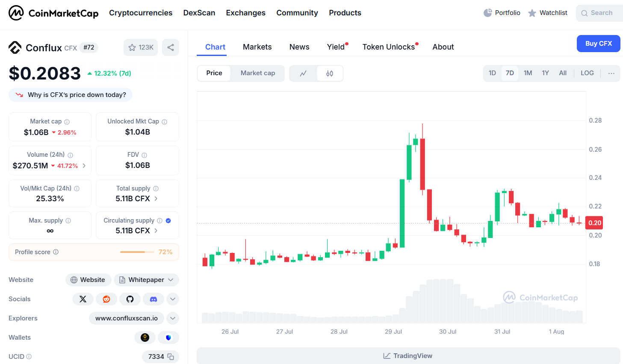The image size is (623, 364).
Task: Switch to the News tab
Action: coord(299,47)
